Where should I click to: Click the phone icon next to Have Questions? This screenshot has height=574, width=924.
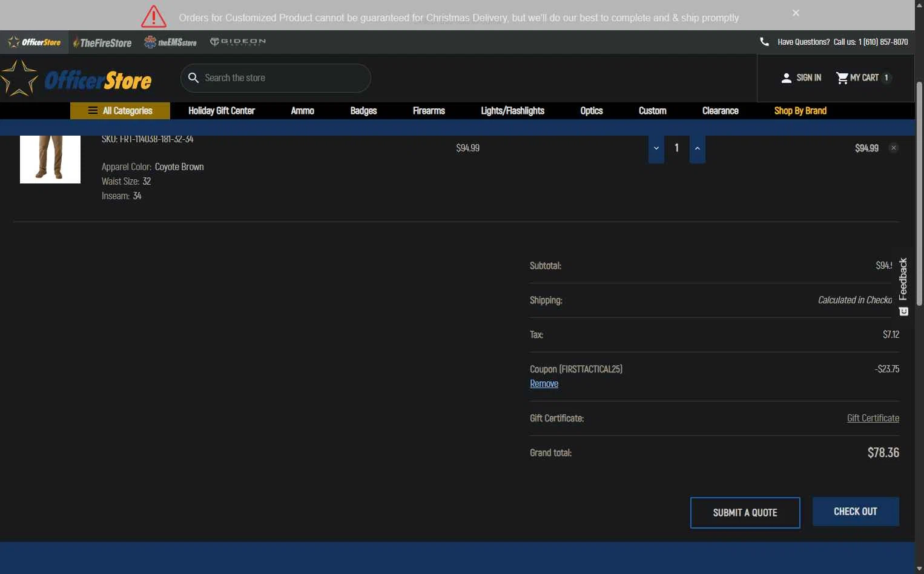click(764, 42)
